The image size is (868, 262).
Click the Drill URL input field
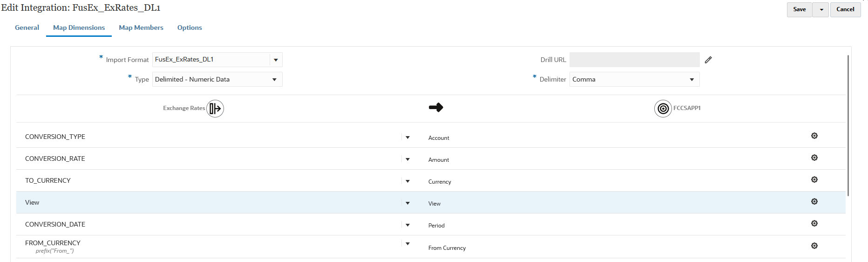[634, 60]
